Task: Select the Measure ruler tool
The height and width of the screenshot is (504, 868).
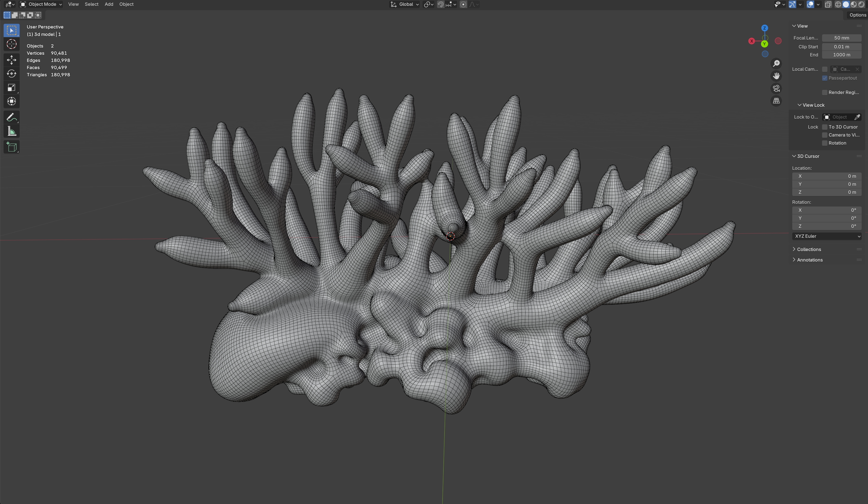Action: pos(11,131)
